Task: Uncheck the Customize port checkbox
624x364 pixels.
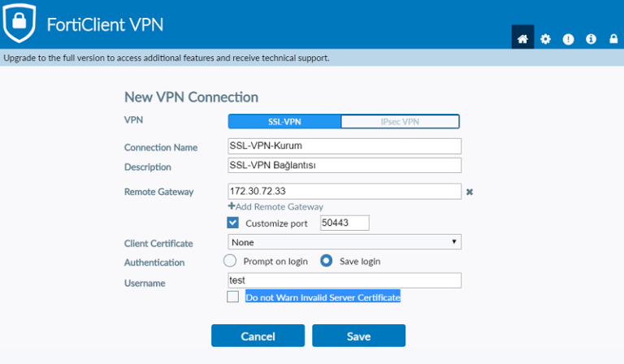Action: point(233,223)
